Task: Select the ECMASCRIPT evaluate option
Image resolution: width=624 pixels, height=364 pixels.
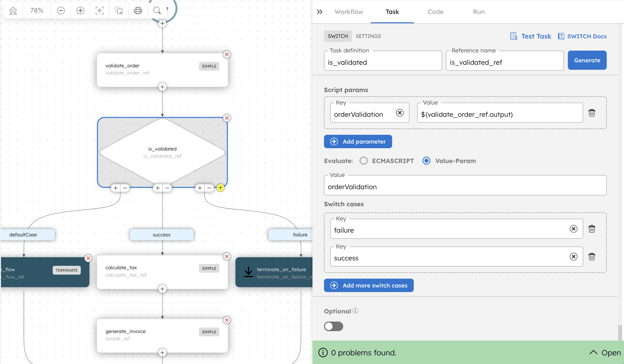Action: point(363,161)
